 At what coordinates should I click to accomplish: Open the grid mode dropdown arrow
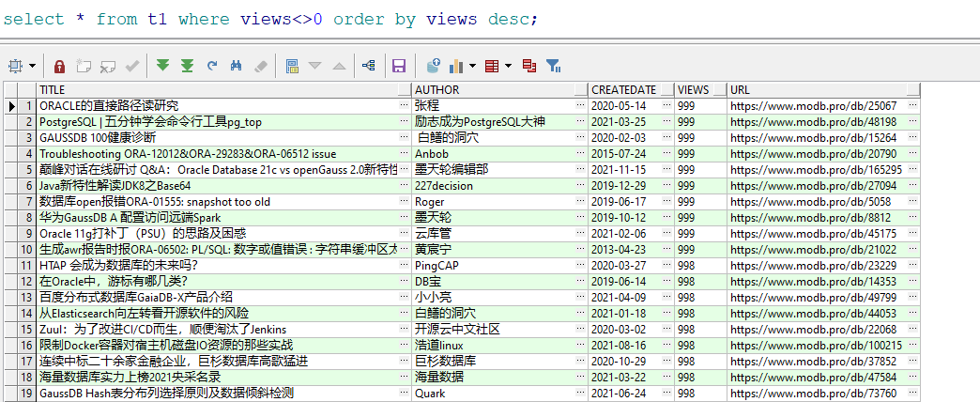pyautogui.click(x=32, y=66)
